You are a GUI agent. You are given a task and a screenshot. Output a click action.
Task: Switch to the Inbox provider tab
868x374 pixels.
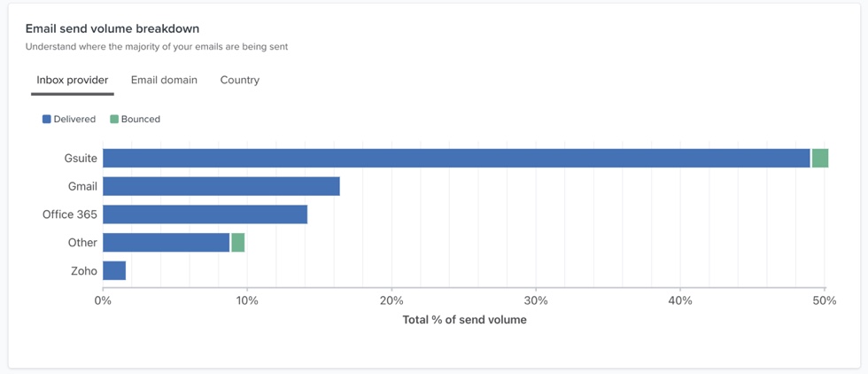[72, 80]
